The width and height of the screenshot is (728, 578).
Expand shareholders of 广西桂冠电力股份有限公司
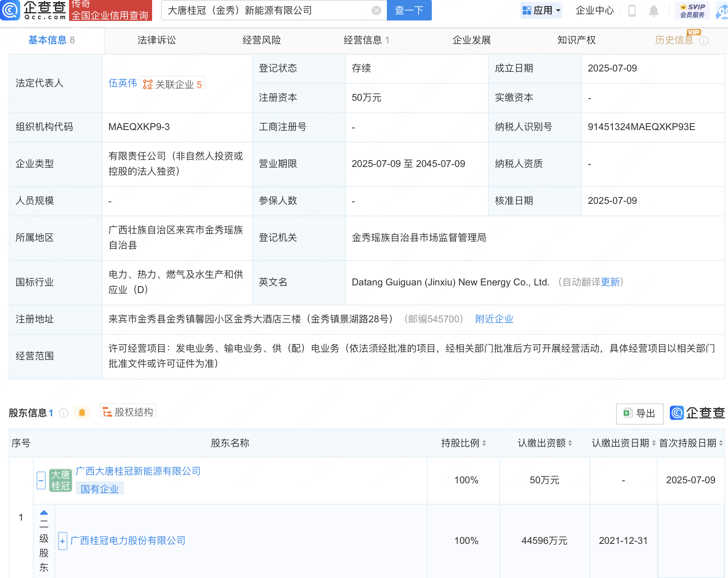63,541
